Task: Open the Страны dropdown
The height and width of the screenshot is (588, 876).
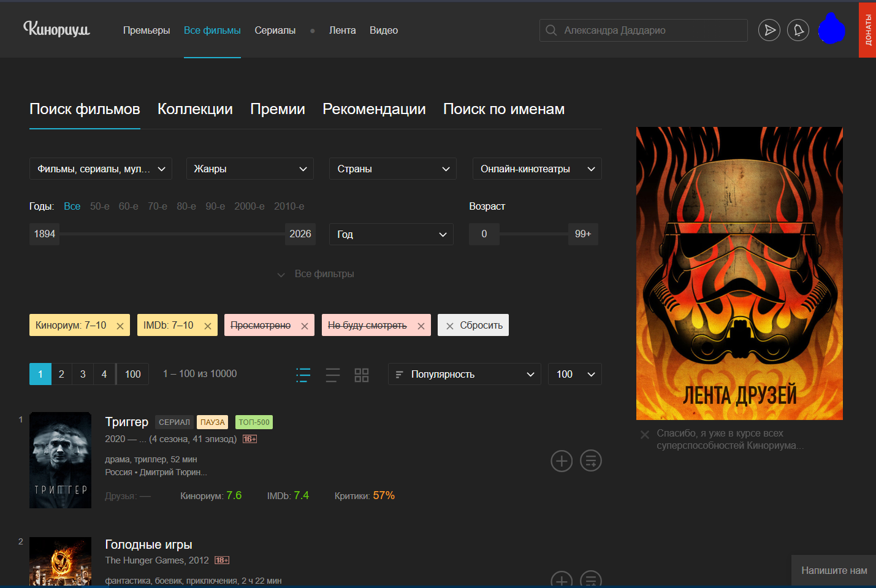Action: (393, 169)
